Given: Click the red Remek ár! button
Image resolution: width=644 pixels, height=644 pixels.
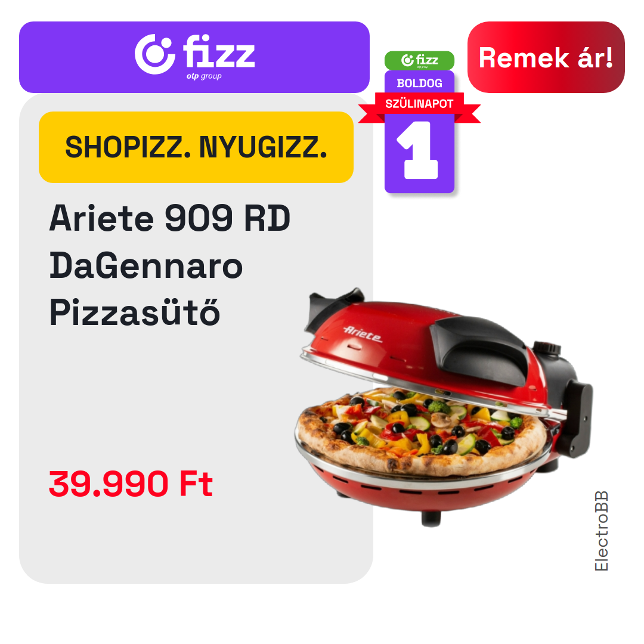Looking at the screenshot, I should pos(546,57).
